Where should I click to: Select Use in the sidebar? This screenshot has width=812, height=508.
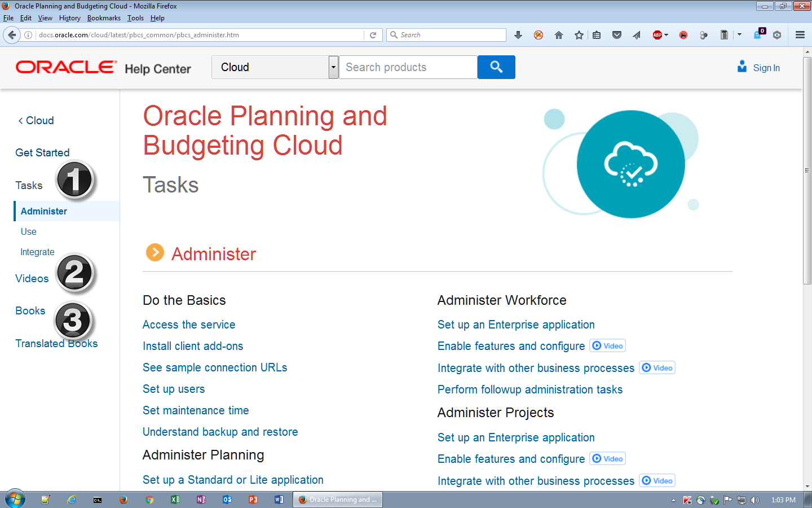click(x=29, y=231)
